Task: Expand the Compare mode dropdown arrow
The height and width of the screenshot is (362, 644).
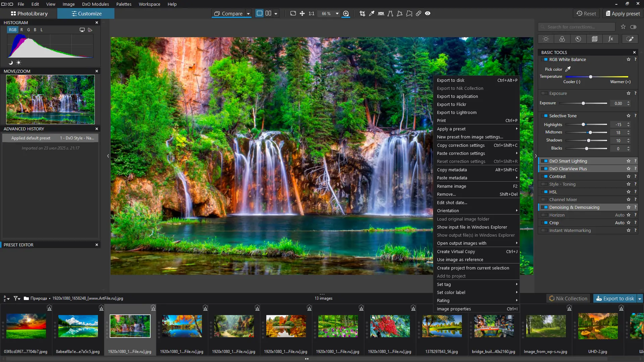Action: point(249,14)
